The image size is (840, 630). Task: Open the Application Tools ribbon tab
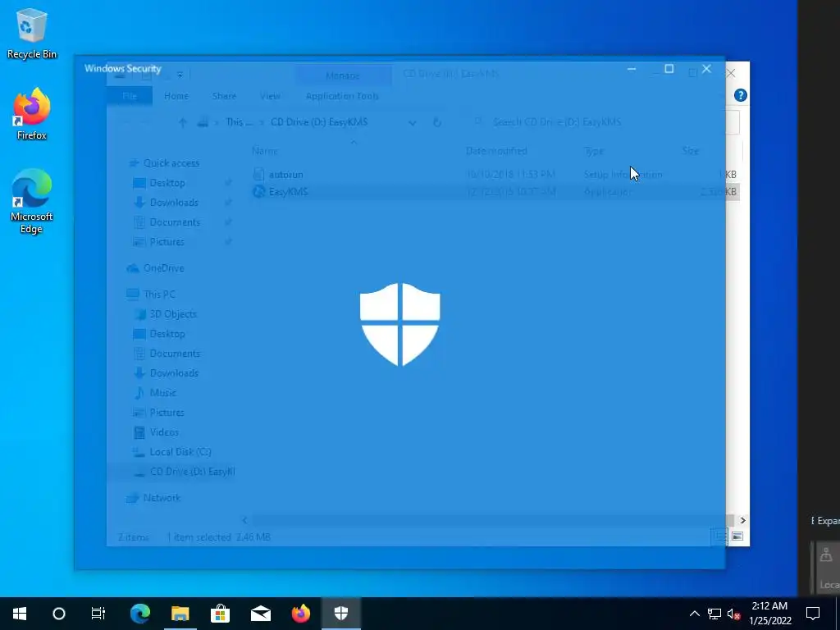(342, 96)
